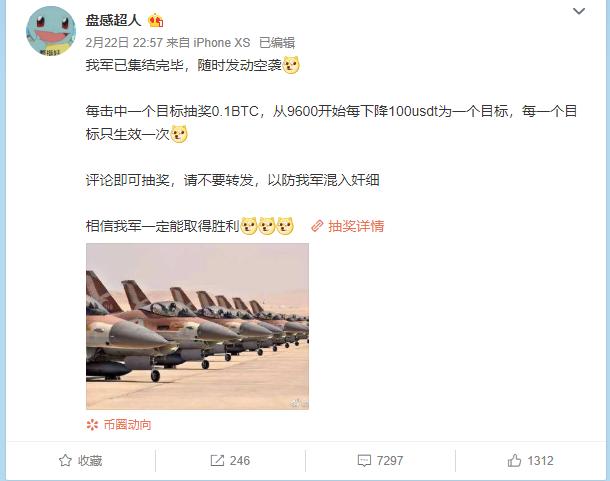Click the comment bubble icon
This screenshot has width=610, height=481.
(364, 461)
